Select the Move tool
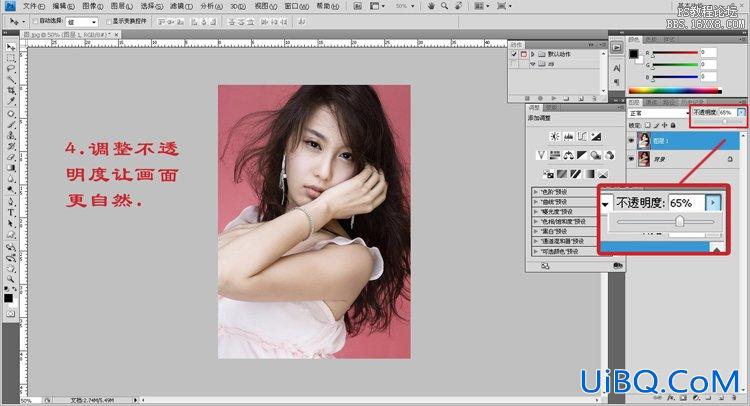The image size is (750, 406). [x=11, y=47]
